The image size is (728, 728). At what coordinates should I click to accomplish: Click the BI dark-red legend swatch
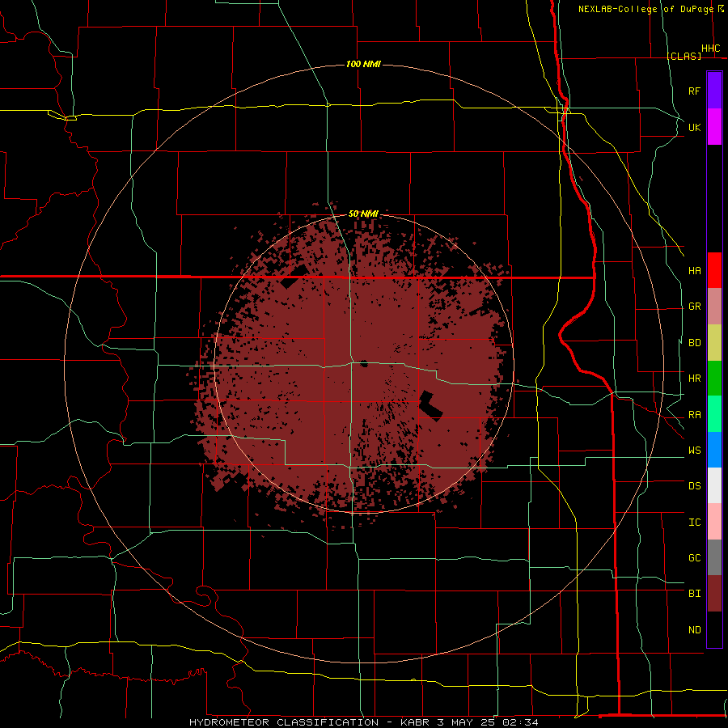tap(714, 594)
